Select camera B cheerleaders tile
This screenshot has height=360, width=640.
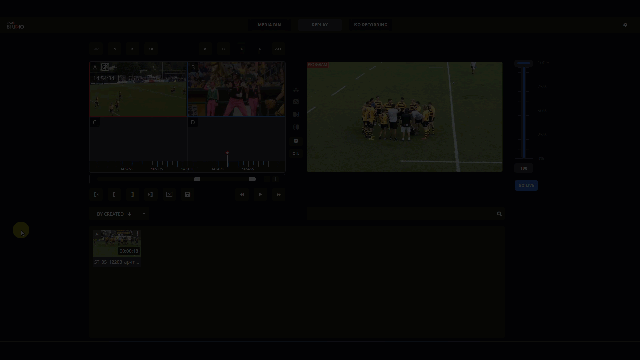pos(236,89)
